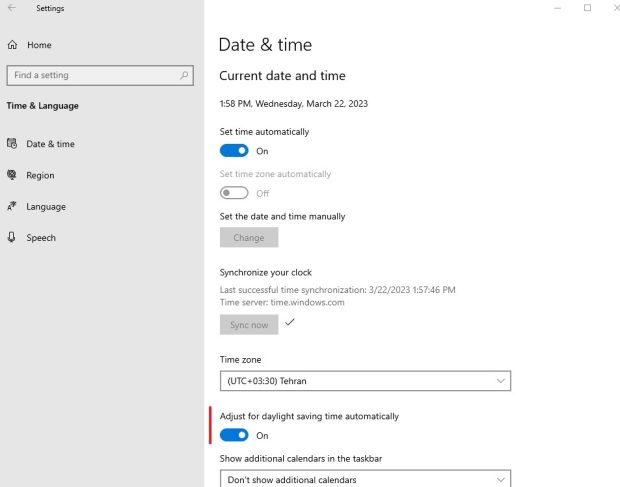Click the back arrow in Settings

11,8
